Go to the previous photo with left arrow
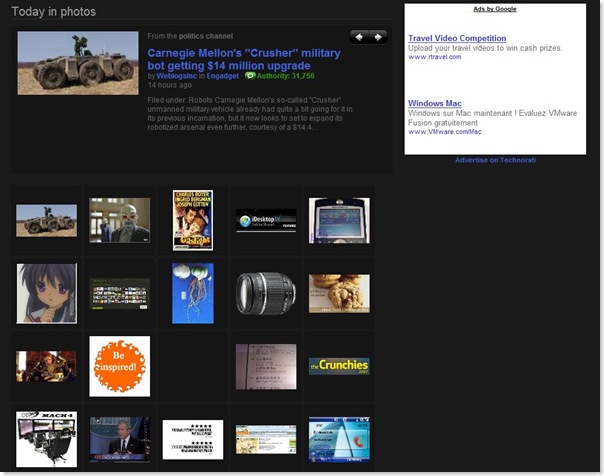Viewport: 604px width, 476px height. 359,37
